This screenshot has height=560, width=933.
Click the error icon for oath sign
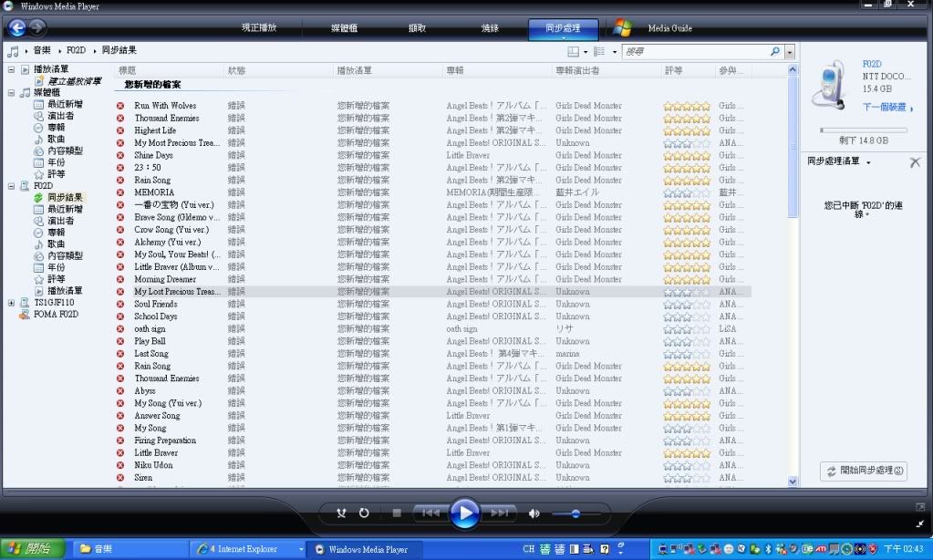point(120,329)
